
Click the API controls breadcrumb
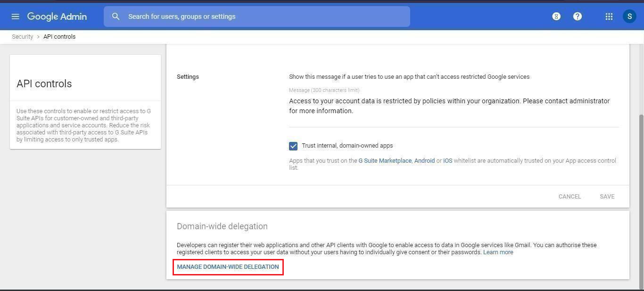(x=59, y=37)
